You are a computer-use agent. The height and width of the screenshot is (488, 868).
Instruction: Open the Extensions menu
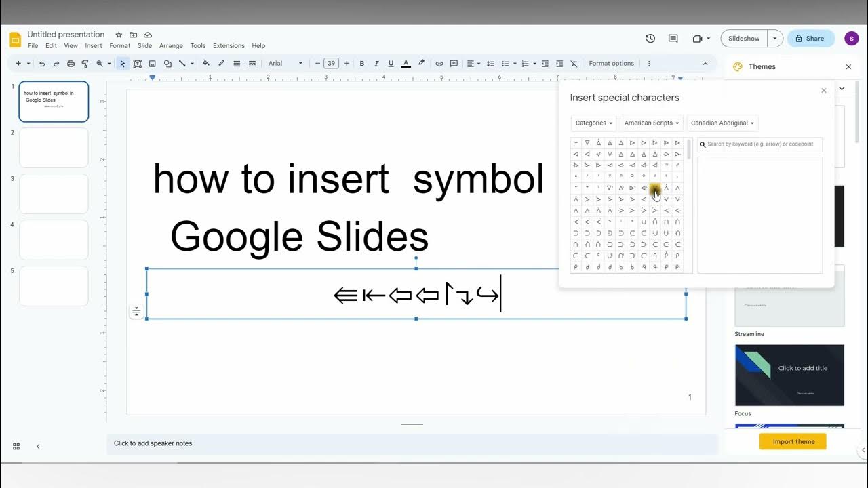(x=229, y=46)
